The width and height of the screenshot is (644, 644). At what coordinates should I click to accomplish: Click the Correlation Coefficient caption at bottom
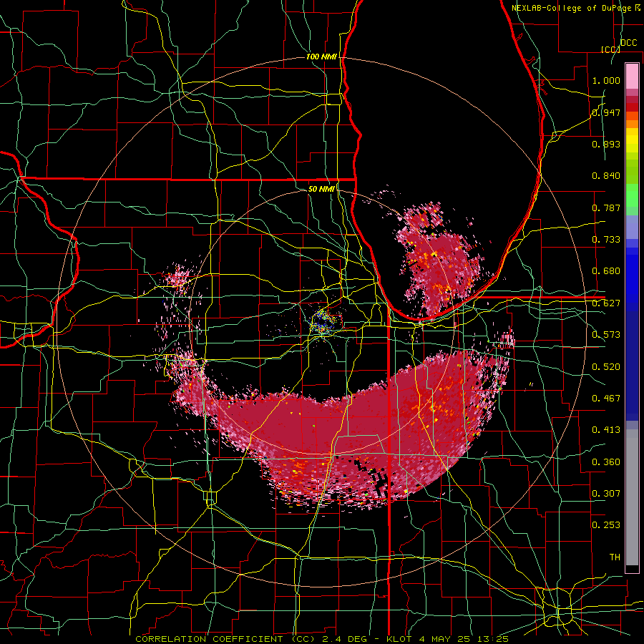click(322, 639)
